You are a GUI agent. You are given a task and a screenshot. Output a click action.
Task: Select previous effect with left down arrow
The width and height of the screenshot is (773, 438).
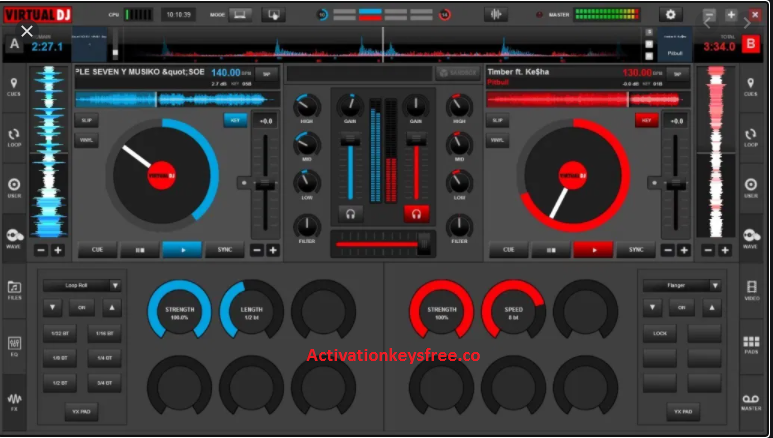[x=53, y=307]
